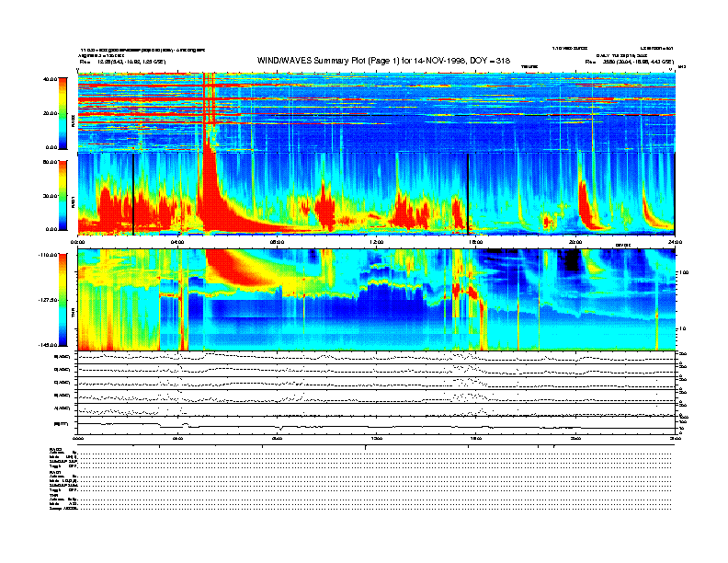728x563 pixels.
Task: Click the 16:00 tick label under RAD1 spectrogram
Action: (476, 242)
